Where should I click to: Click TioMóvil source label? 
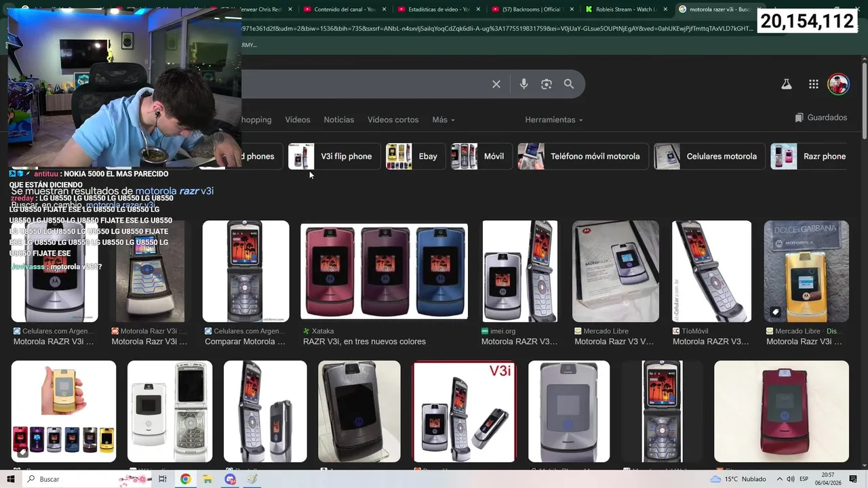click(x=694, y=331)
